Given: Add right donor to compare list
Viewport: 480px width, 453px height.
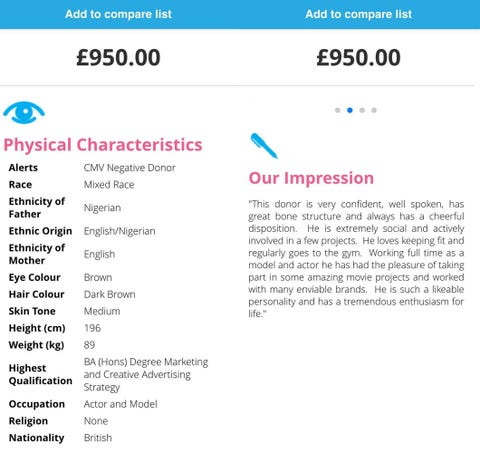Looking at the screenshot, I should [x=358, y=14].
